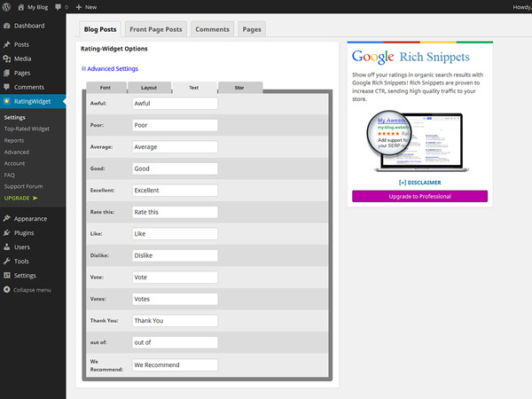Open Advanced submenu link
532x399 pixels.
point(16,152)
